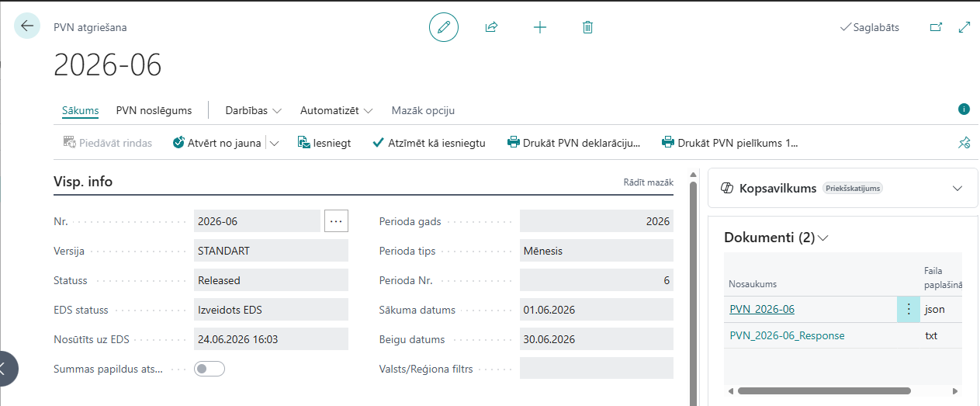The width and height of the screenshot is (980, 406).
Task: Delete record using trash icon
Action: coord(587,27)
